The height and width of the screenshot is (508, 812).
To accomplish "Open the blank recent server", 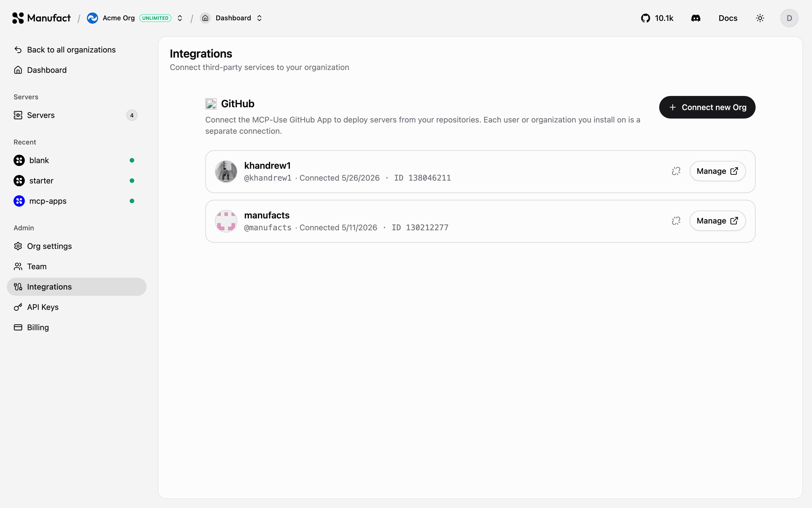I will tap(76, 160).
